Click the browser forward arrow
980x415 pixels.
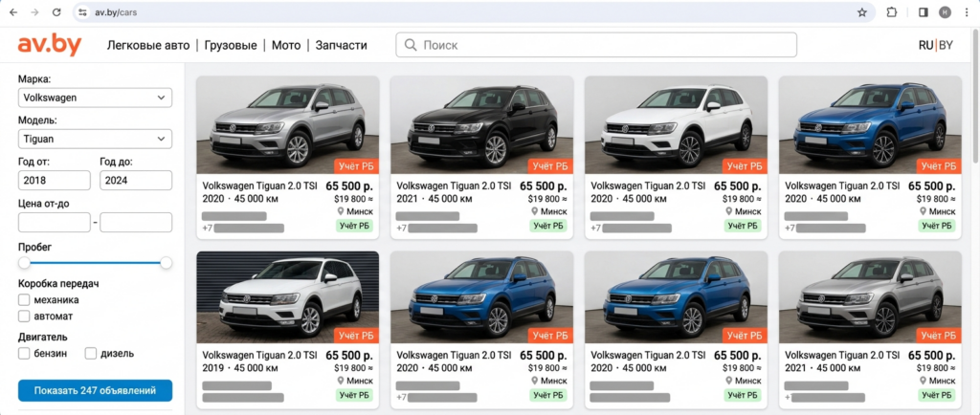(35, 11)
